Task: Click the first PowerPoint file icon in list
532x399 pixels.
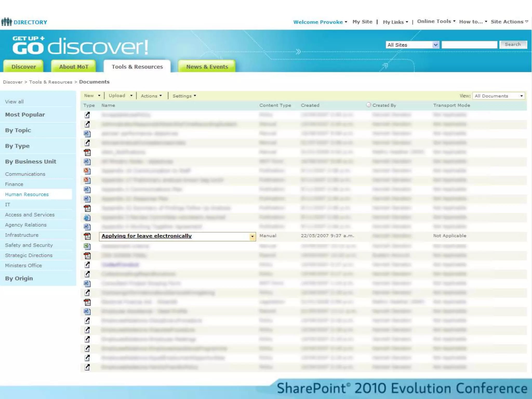Action: coord(87,171)
